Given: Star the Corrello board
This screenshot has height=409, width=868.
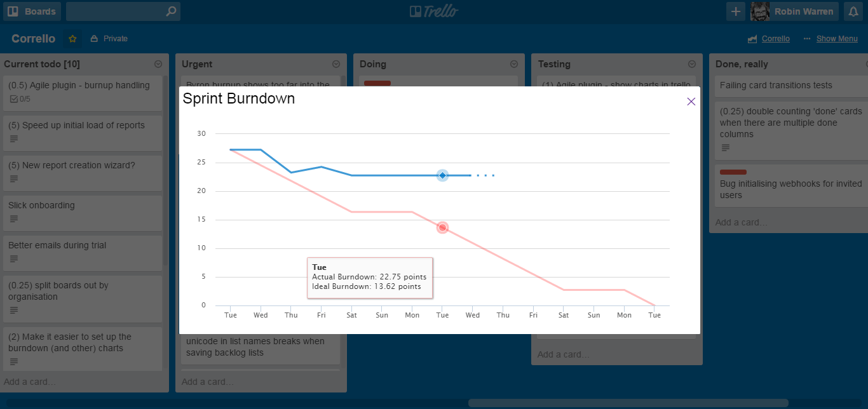Looking at the screenshot, I should tap(72, 39).
